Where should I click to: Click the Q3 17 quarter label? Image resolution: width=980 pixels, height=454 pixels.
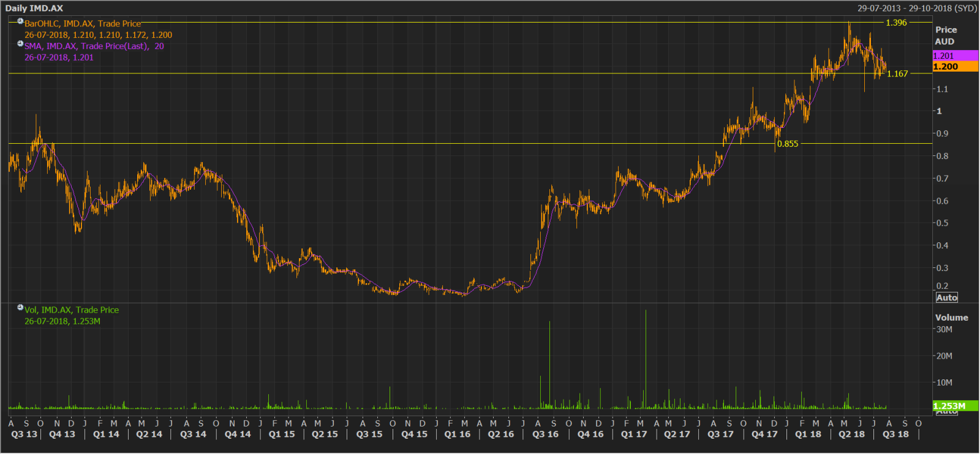[x=721, y=434]
